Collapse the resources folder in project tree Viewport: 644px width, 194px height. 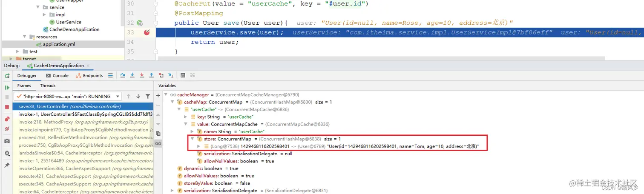click(25, 37)
